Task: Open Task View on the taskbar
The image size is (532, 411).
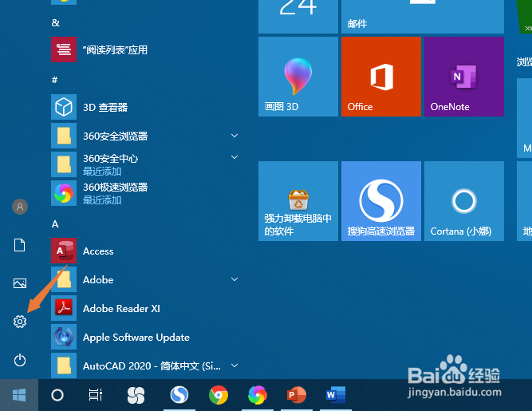Action: (96, 395)
